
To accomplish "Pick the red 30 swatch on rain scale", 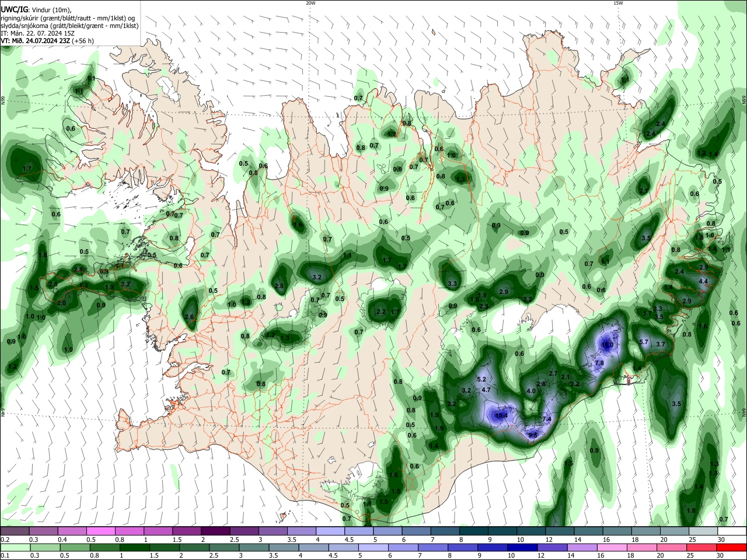I will pyautogui.click(x=731, y=547).
